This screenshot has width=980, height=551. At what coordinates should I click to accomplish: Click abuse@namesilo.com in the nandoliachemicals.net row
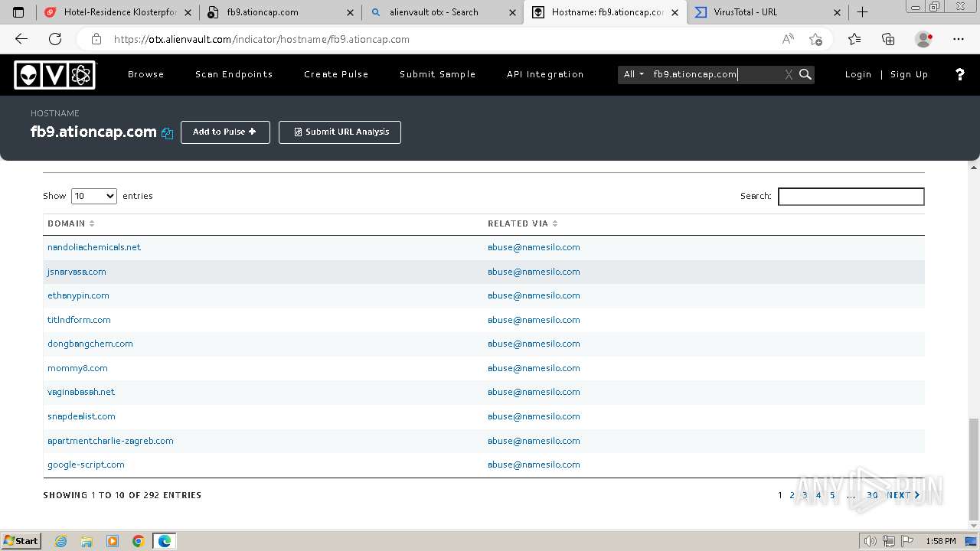coord(534,247)
